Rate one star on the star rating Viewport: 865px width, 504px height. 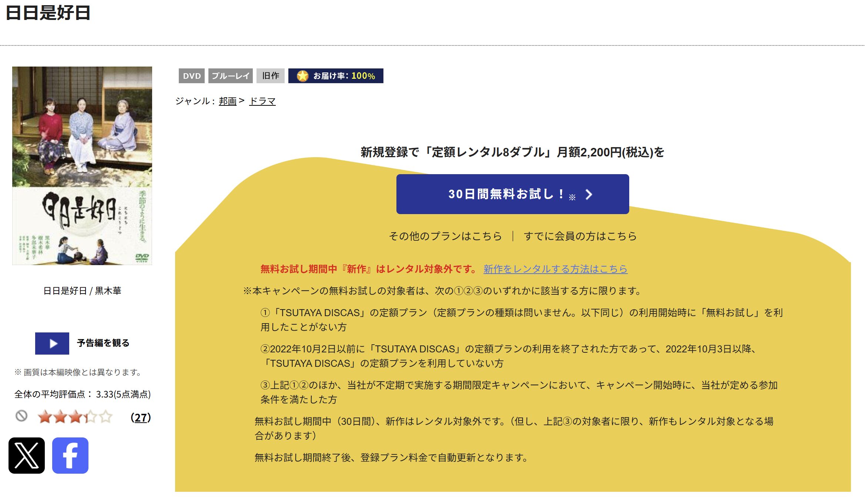(45, 417)
